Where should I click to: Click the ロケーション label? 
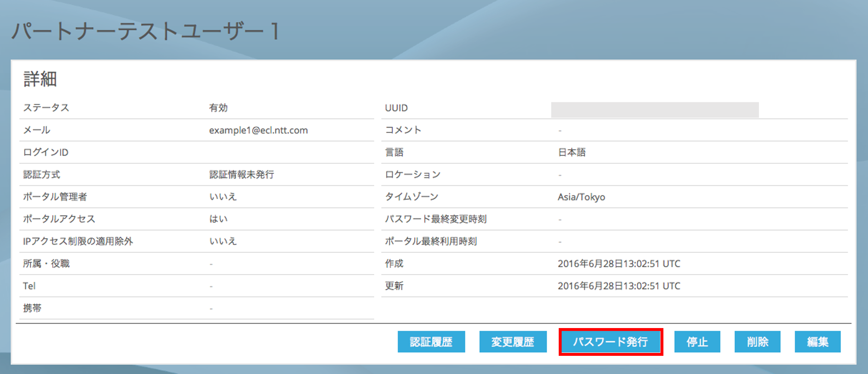413,174
